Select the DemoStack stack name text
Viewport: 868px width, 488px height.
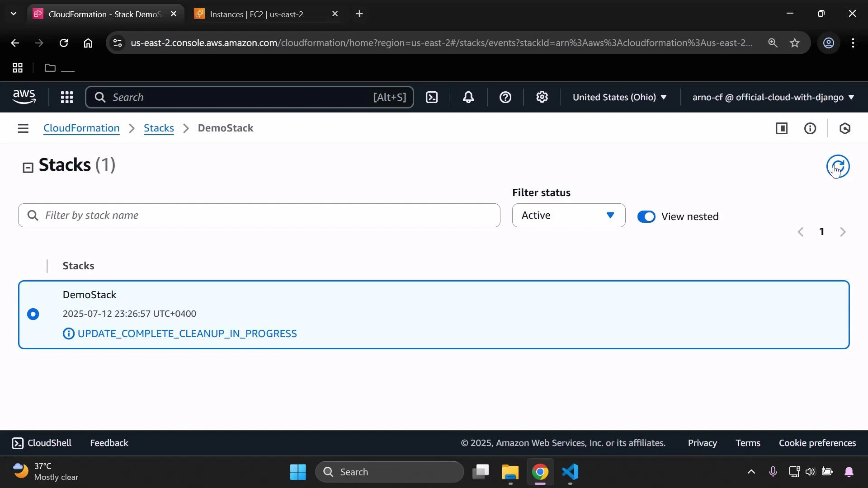tap(90, 295)
